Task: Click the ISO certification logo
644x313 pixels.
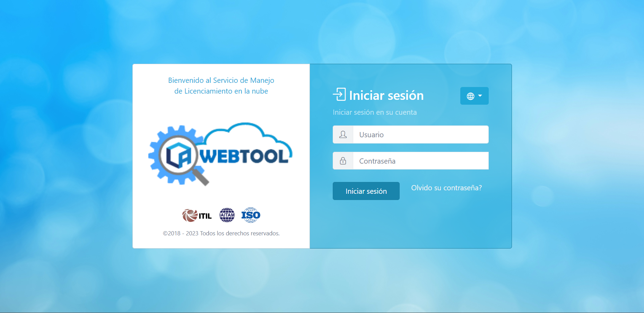Action: pyautogui.click(x=251, y=215)
